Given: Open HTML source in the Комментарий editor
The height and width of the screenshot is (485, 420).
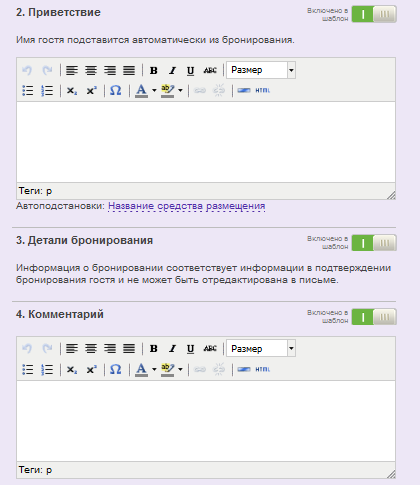Looking at the screenshot, I should click(x=263, y=369).
